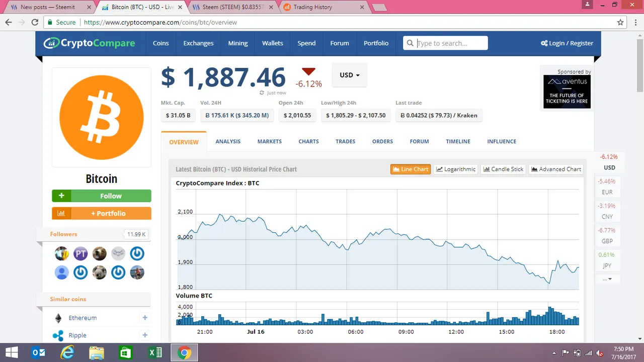Open File Explorer from the taskbar
Screen dimensions: 644x362
pyautogui.click(x=97, y=353)
